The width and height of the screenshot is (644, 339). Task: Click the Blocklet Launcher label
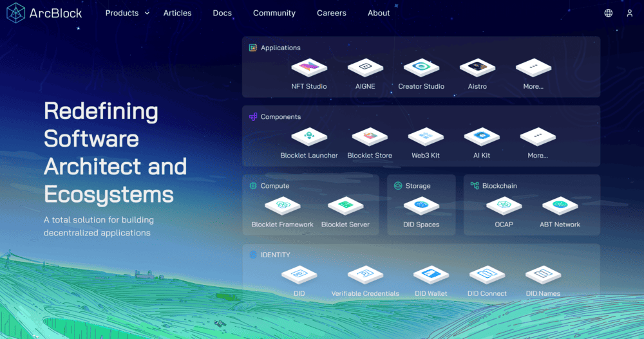[309, 155]
